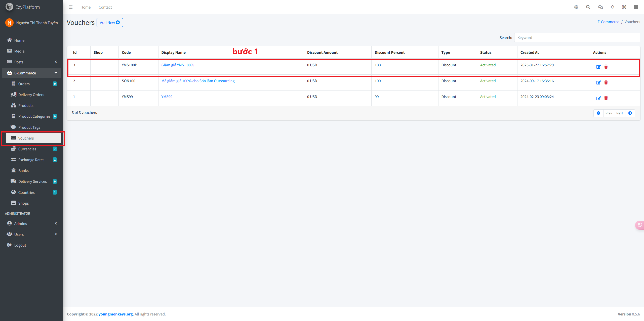
Task: Click the youngmonkeys.org footer link
Action: pyautogui.click(x=116, y=314)
